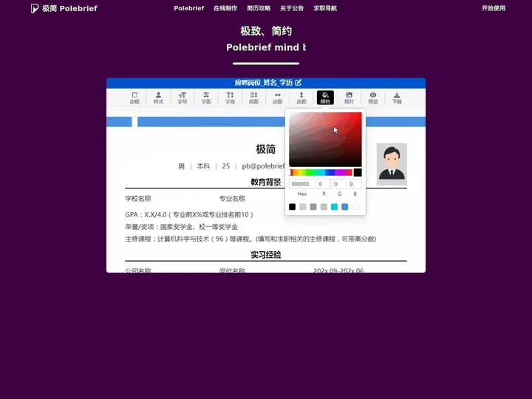Open 关于公告 in the top navigation

point(292,8)
